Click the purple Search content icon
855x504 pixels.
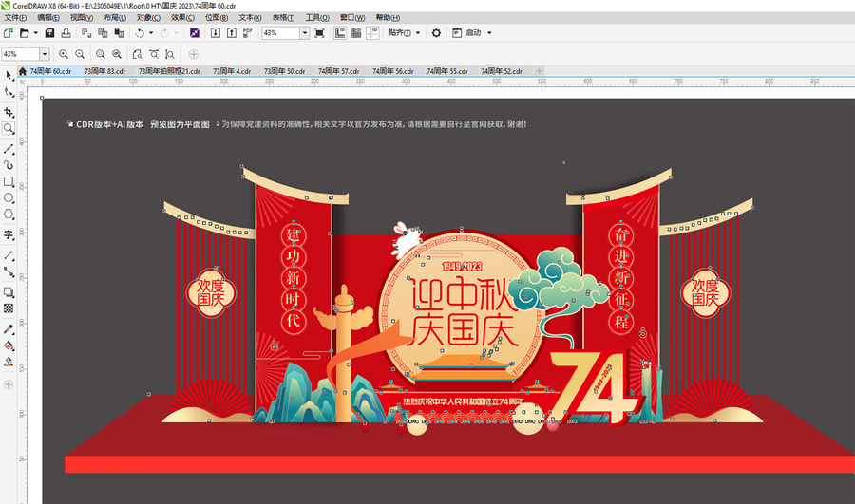coord(195,33)
